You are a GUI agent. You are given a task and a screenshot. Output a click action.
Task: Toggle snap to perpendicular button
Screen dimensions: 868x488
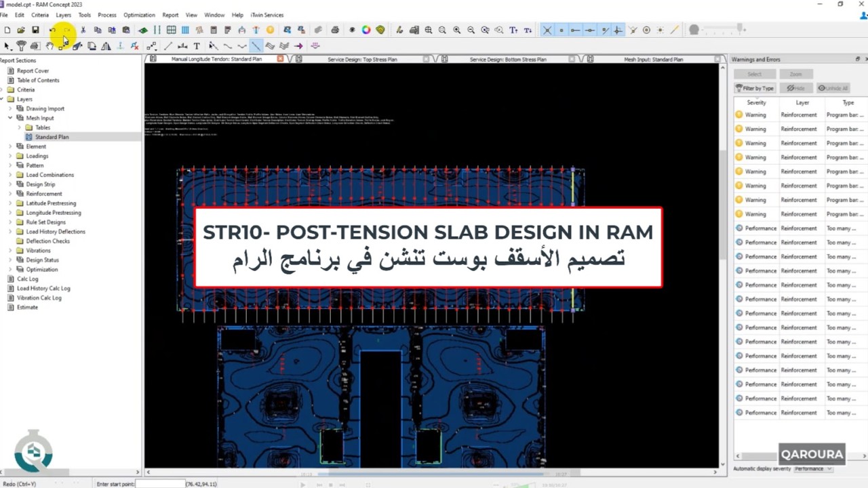click(618, 30)
